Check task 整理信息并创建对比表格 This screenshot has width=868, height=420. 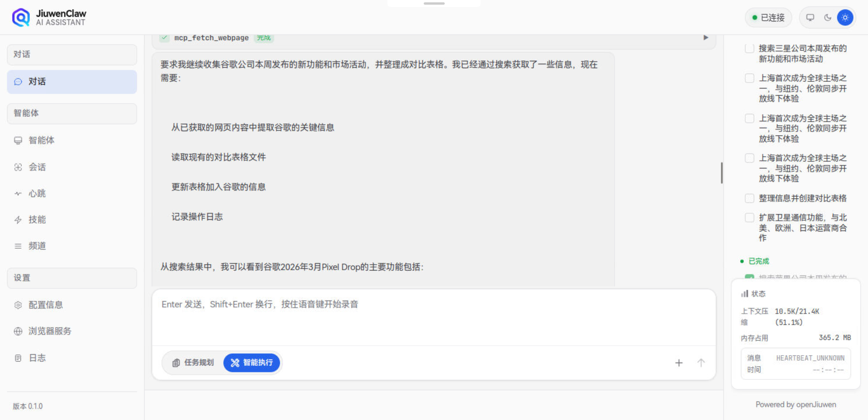tap(749, 198)
